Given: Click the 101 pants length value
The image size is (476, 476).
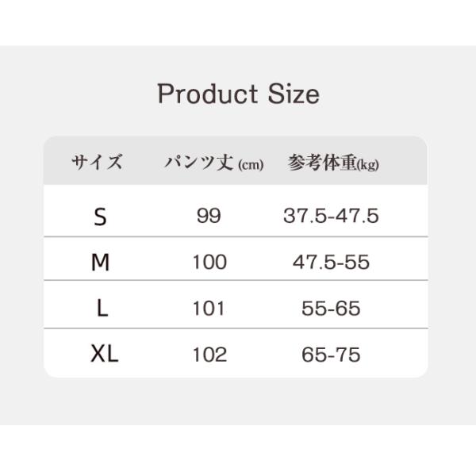Looking at the screenshot, I should point(209,308).
